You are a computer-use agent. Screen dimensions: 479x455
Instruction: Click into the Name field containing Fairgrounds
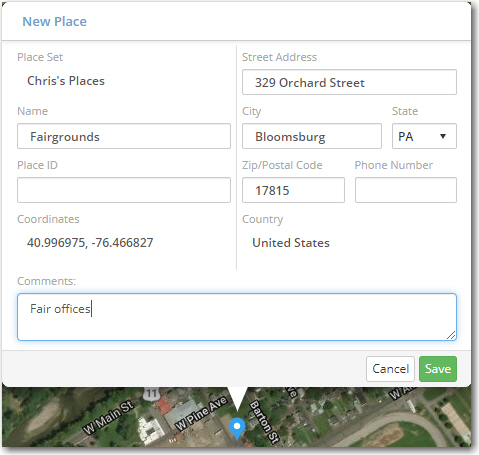point(124,136)
